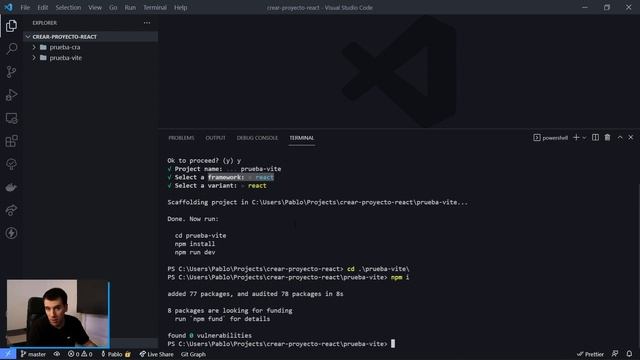Image resolution: width=640 pixels, height=360 pixels.
Task: Open the GitHub/tree activity bar icon
Action: click(11, 164)
